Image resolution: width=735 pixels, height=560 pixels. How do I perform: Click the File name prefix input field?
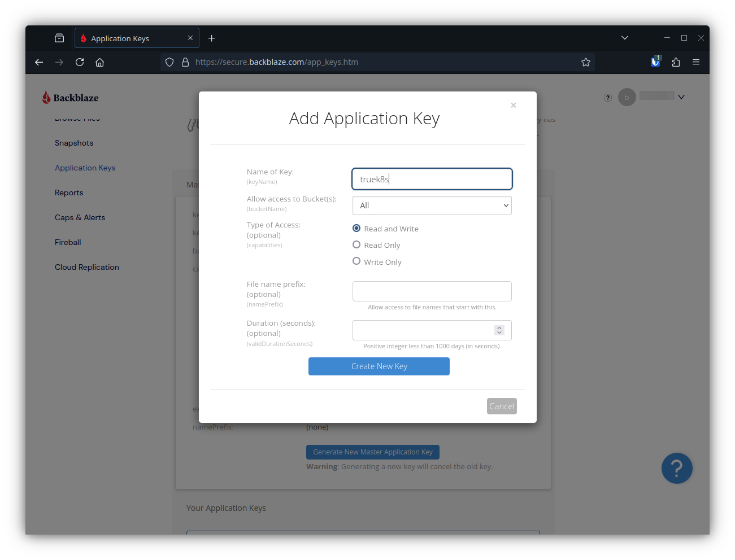coord(432,291)
